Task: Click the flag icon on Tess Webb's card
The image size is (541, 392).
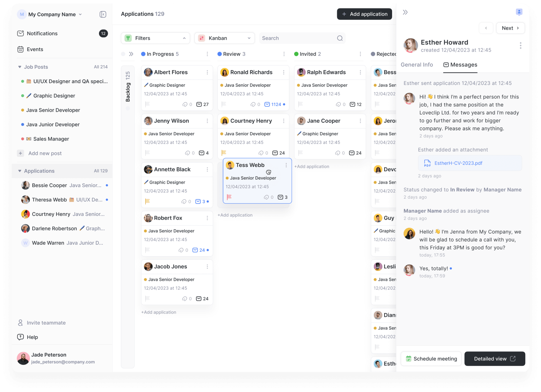Action: (x=229, y=197)
